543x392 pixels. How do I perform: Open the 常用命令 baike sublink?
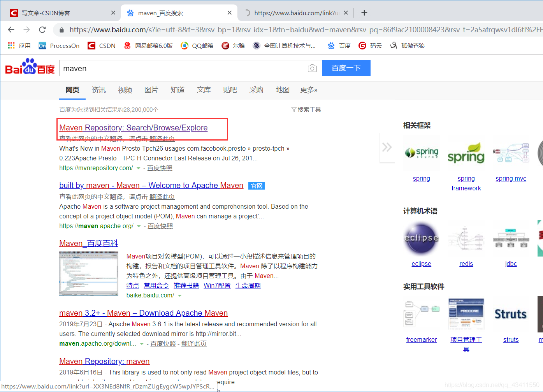156,286
